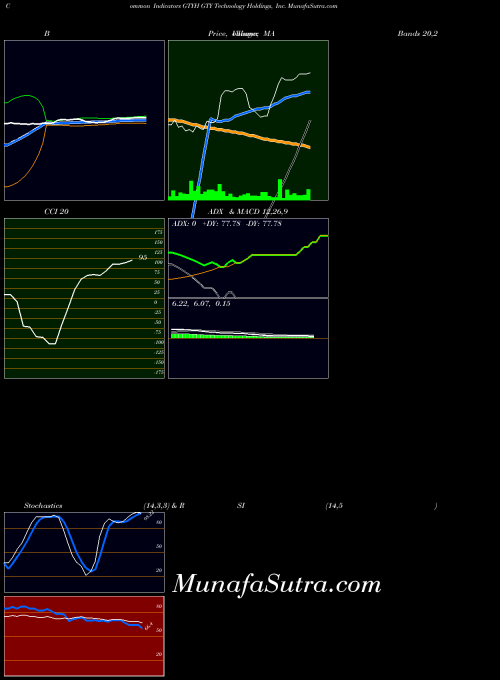
Task: Open the Bollinger Bands chart panel
Action: coord(85,121)
